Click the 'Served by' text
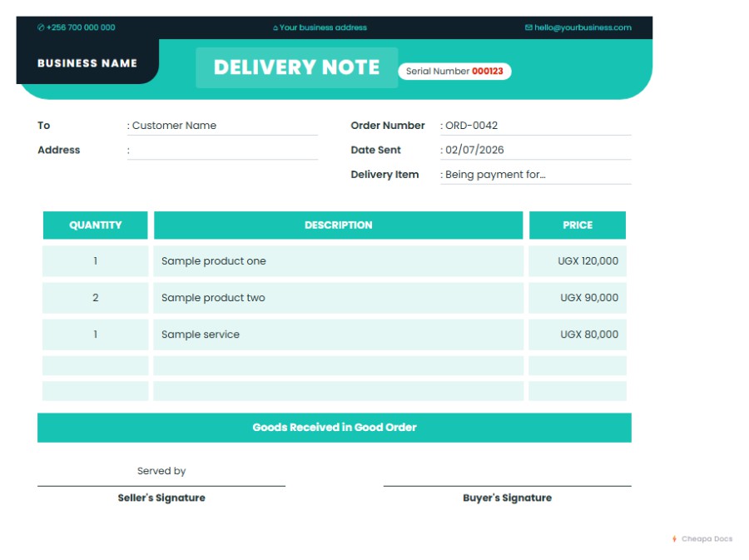 161,471
